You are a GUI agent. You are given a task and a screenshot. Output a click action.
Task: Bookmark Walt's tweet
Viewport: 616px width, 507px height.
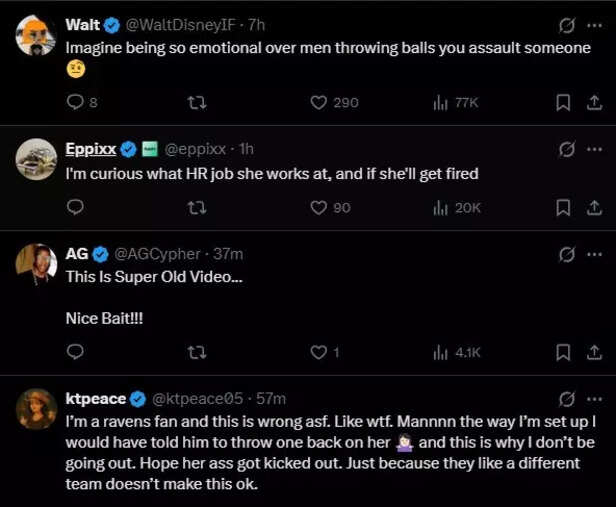pos(563,102)
